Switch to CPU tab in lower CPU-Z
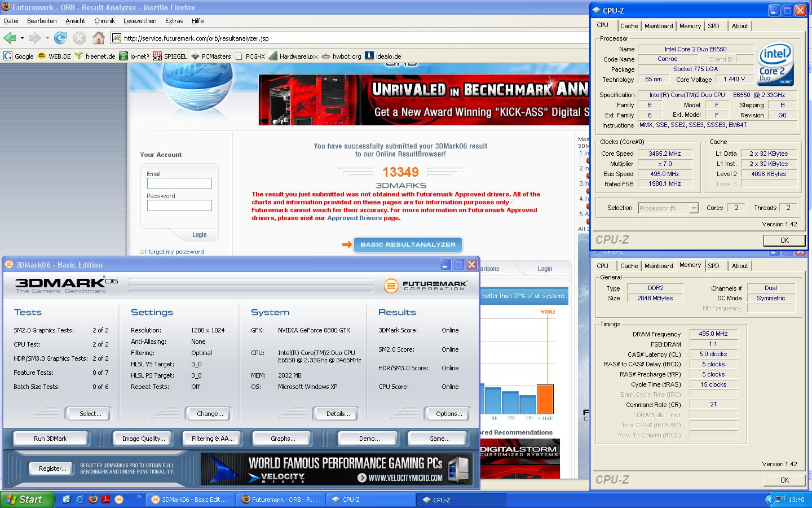This screenshot has width=812, height=508. coord(602,266)
